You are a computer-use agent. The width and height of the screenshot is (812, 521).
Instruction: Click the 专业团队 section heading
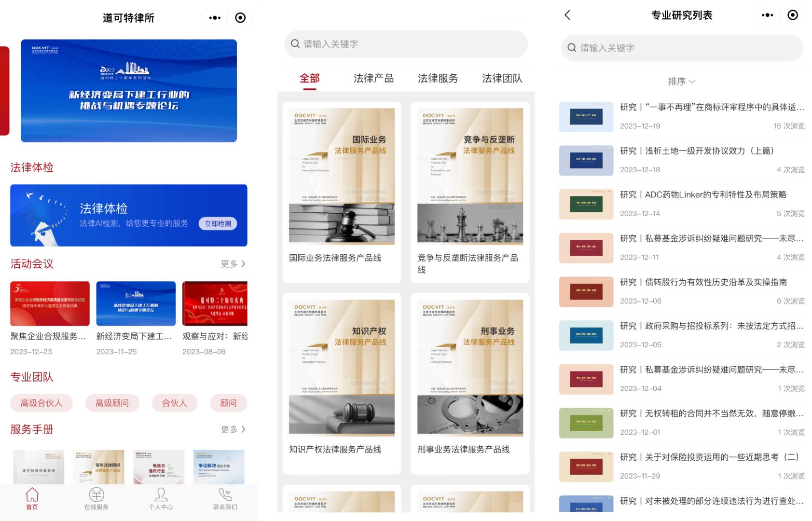32,377
